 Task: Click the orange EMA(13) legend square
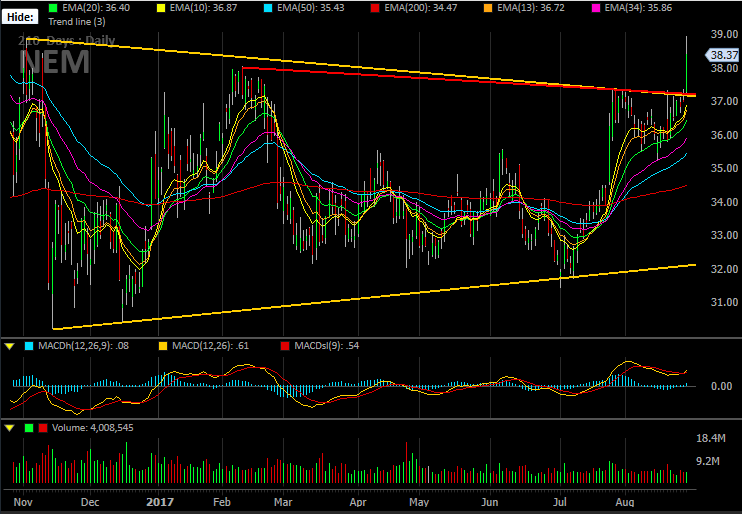click(x=488, y=8)
